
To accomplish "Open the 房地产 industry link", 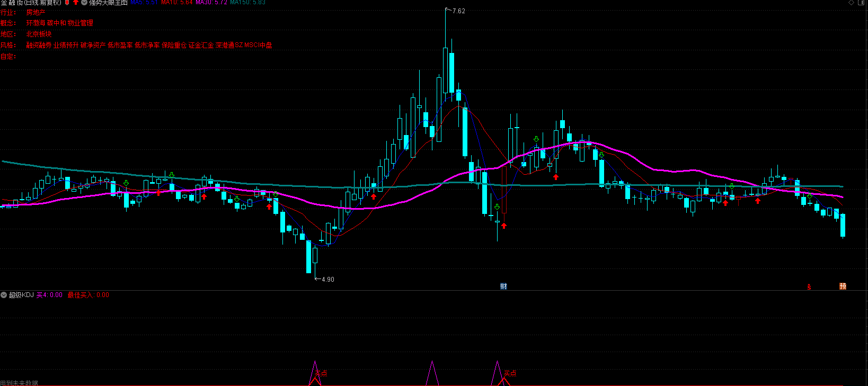I will 36,12.
